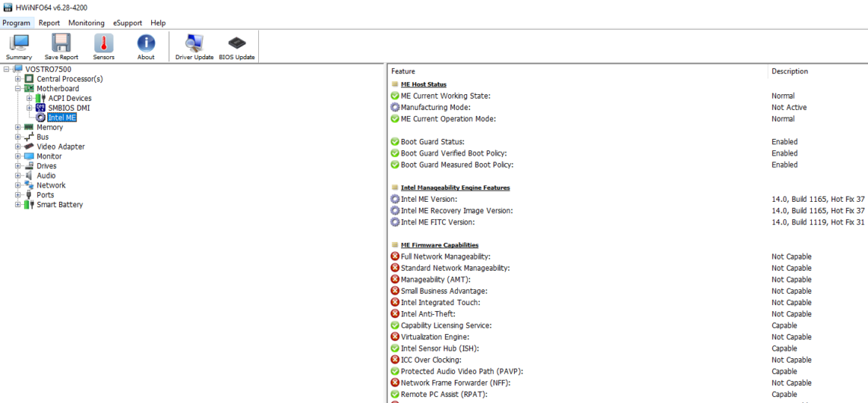Expand the Central Processor(s) node
This screenshot has width=868, height=403.
[x=18, y=79]
